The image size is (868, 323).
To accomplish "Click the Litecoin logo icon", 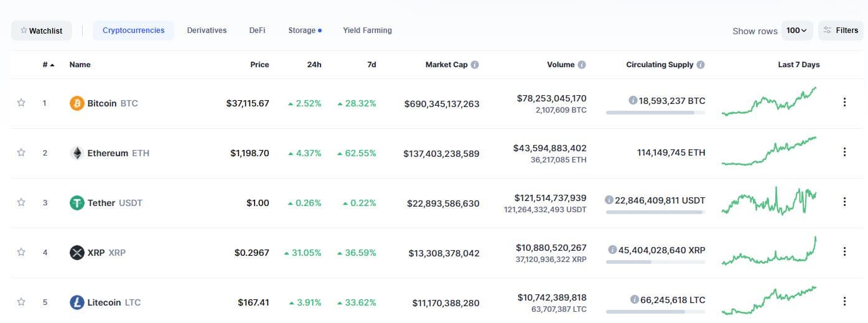I will pos(77,302).
